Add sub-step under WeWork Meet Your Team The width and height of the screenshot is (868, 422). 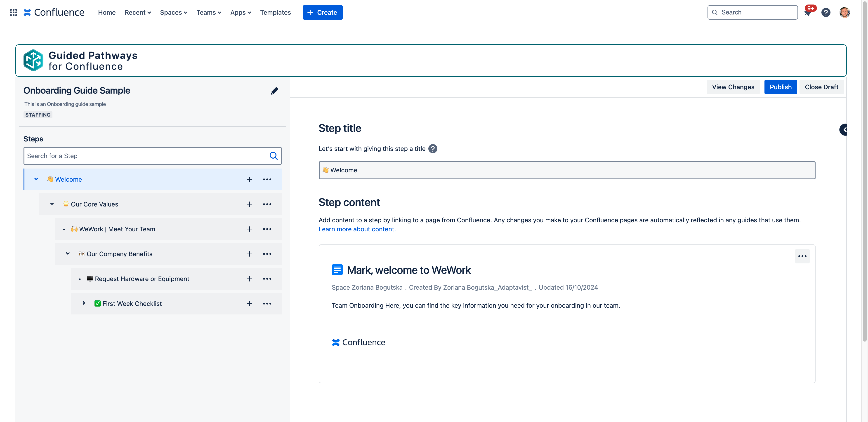click(x=249, y=229)
